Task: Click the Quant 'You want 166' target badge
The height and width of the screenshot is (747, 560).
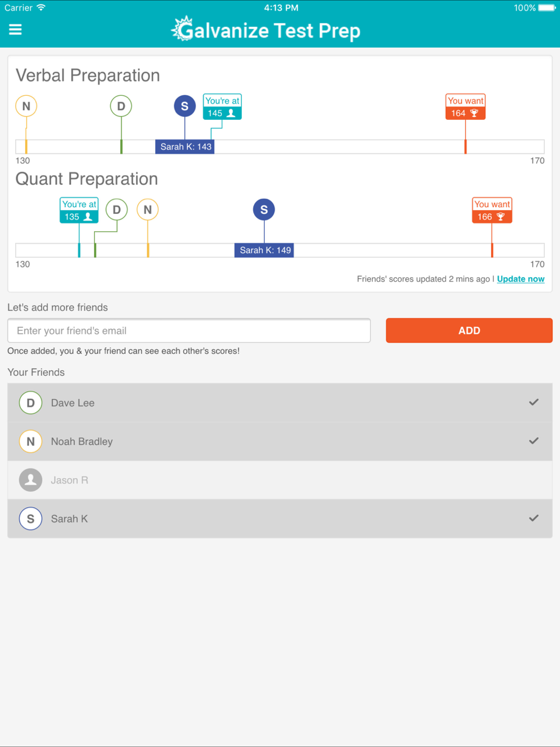Action: click(492, 210)
